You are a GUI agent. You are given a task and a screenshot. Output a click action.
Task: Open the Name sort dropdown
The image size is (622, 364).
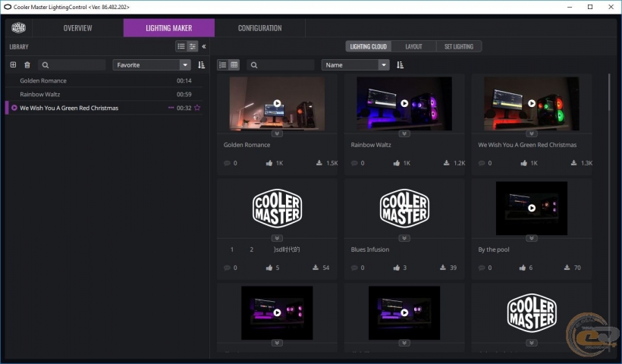coord(355,65)
